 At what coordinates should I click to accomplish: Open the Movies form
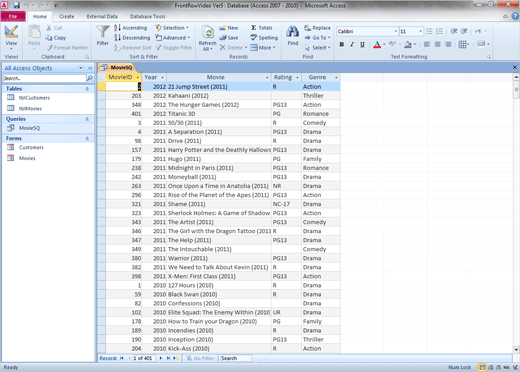click(x=27, y=158)
